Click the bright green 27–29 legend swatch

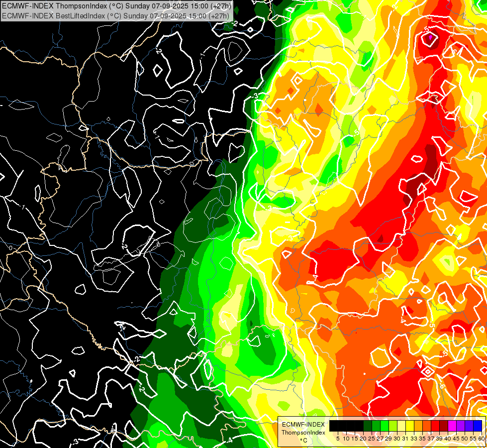[385, 426]
